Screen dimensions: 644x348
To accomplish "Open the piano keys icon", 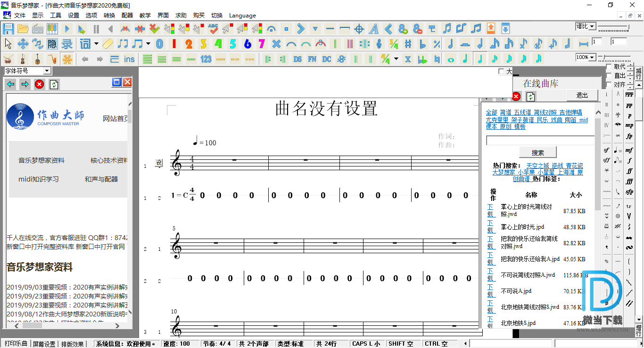I will (52, 29).
